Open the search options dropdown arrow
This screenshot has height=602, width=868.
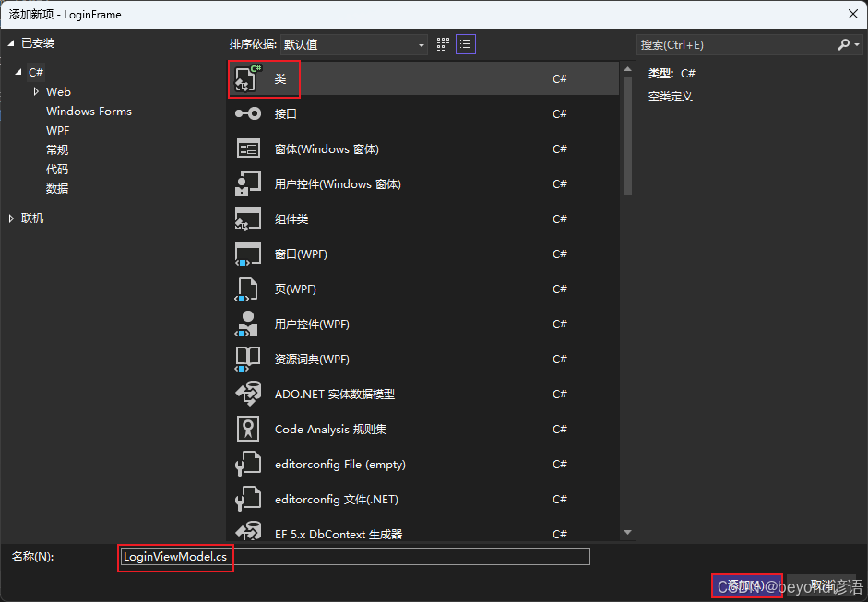[857, 45]
